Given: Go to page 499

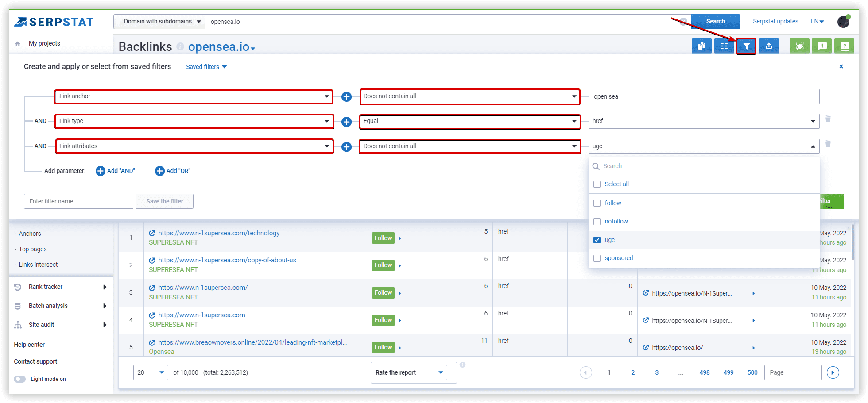Looking at the screenshot, I should coord(728,372).
